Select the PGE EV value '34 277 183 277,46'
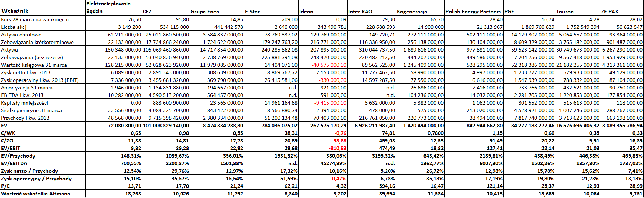 click(533, 126)
